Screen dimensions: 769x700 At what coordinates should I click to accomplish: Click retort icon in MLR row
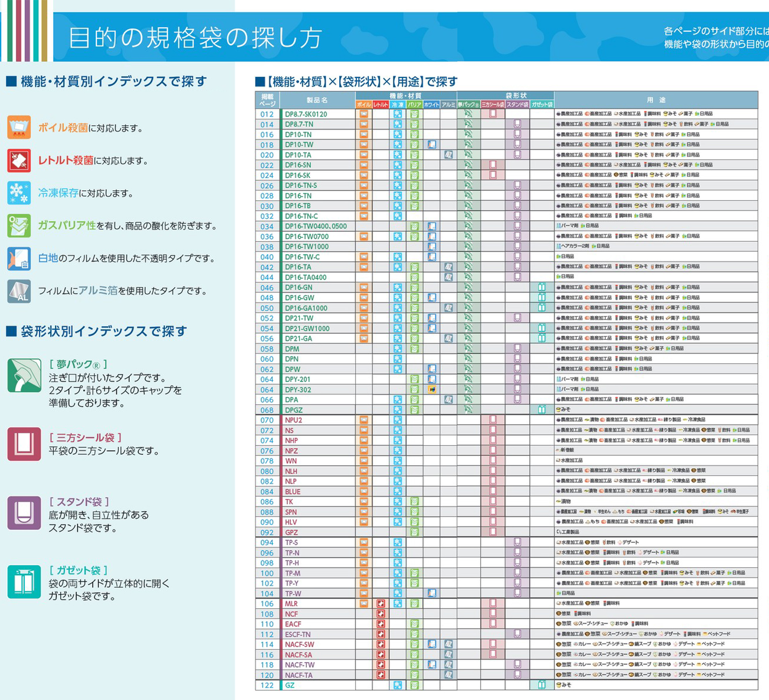(381, 604)
